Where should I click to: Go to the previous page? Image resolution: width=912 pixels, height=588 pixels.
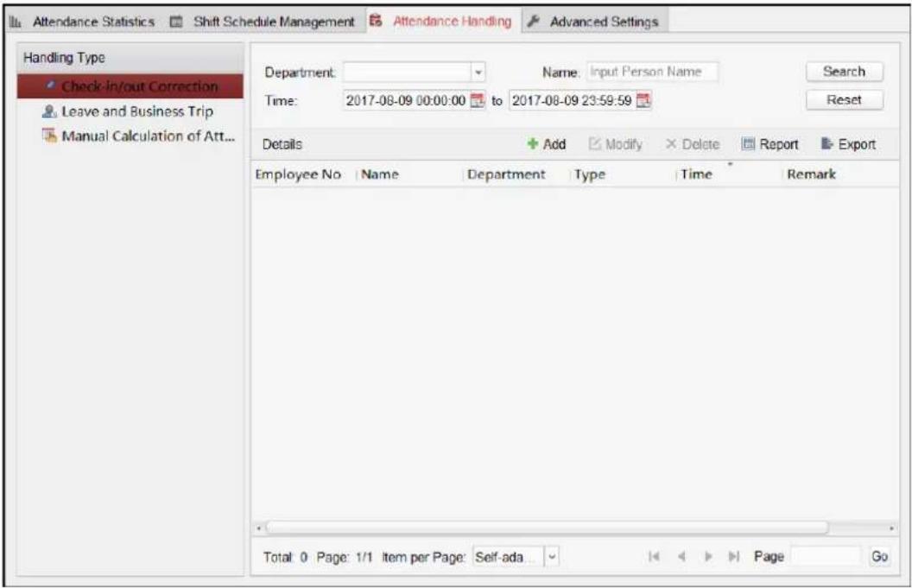[681, 557]
